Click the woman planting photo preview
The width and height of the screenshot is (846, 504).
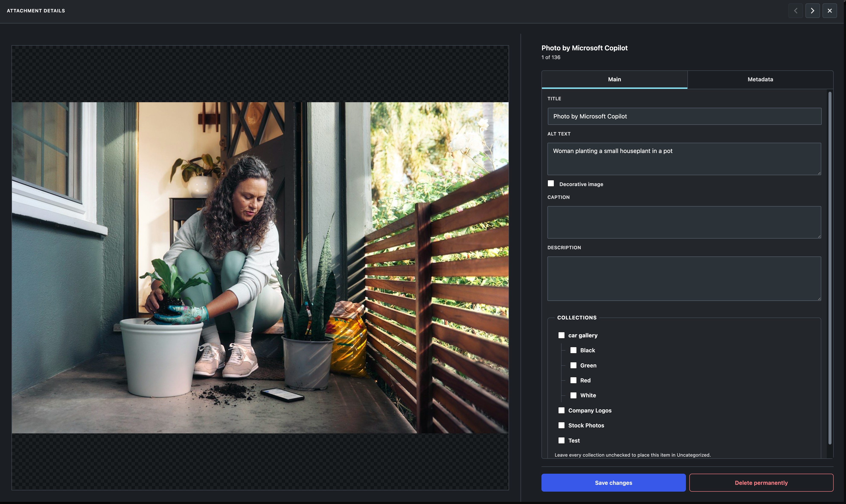(x=260, y=268)
